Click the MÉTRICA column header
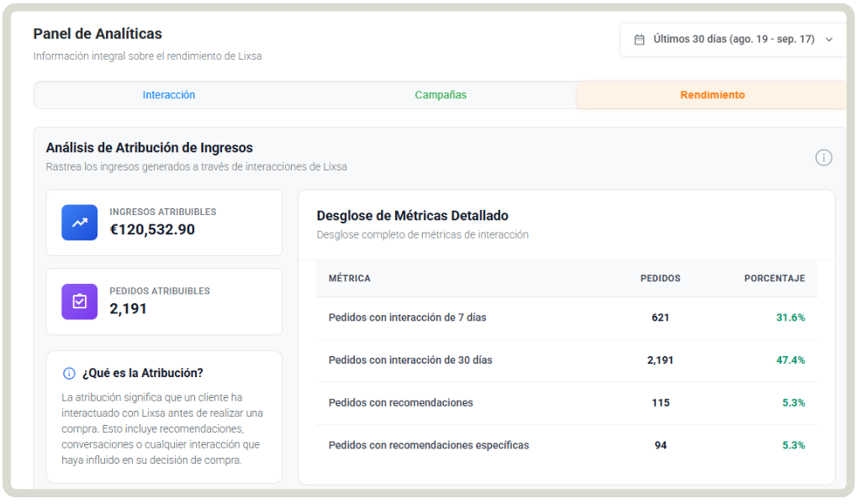 [349, 278]
